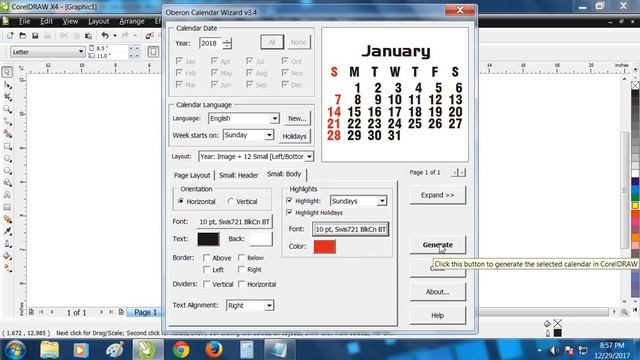
Task: Toggle the Highlight Holidays checkbox
Action: click(289, 212)
